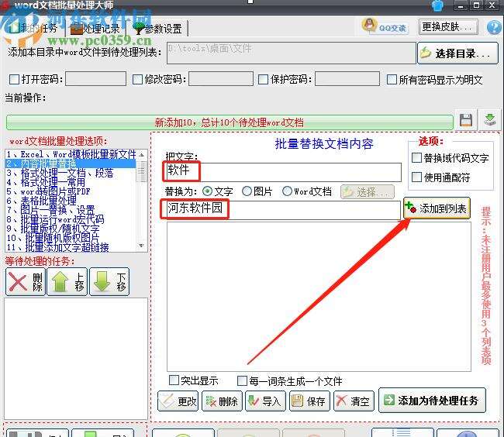The width and height of the screenshot is (504, 437).
Task: Click the floppy disk save icon beside progress bar
Action: pyautogui.click(x=466, y=120)
